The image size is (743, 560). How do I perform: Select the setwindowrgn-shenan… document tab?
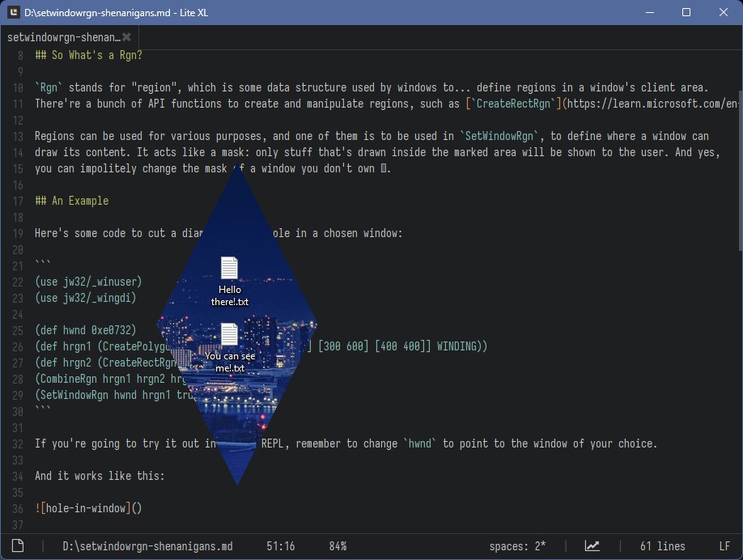[x=69, y=37]
